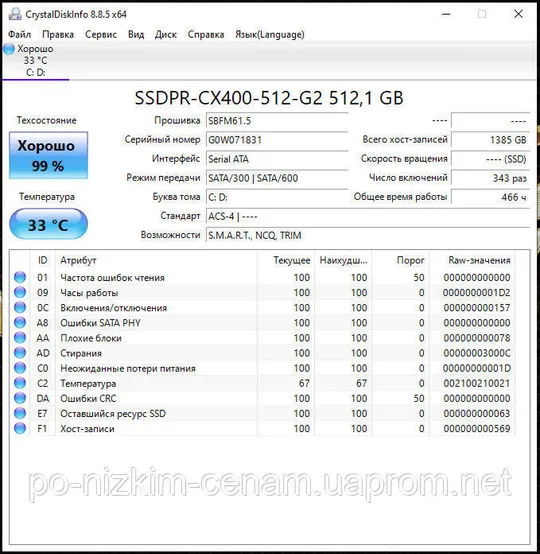Click raw value 00000000078
540x554 pixels.
click(477, 338)
